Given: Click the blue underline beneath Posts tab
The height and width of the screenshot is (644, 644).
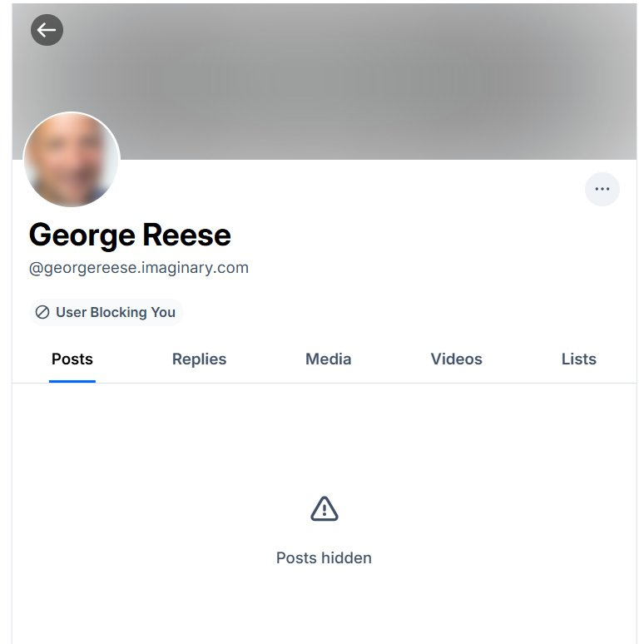Looking at the screenshot, I should [72, 381].
